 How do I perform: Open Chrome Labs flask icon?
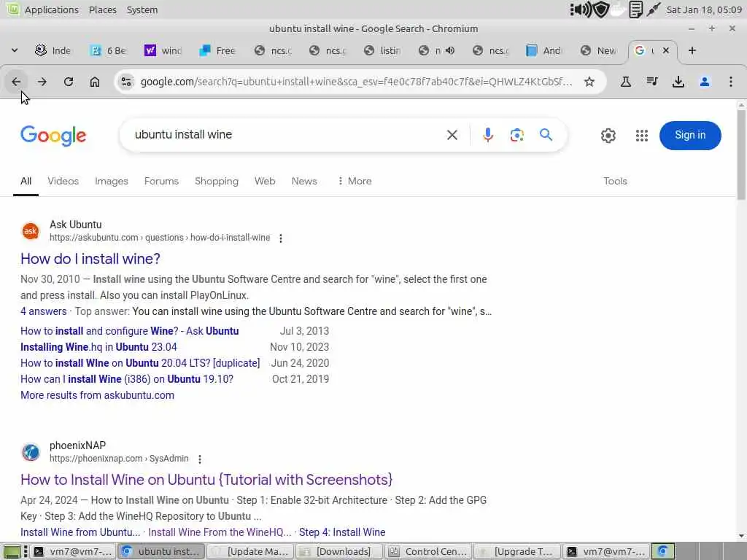tap(625, 82)
